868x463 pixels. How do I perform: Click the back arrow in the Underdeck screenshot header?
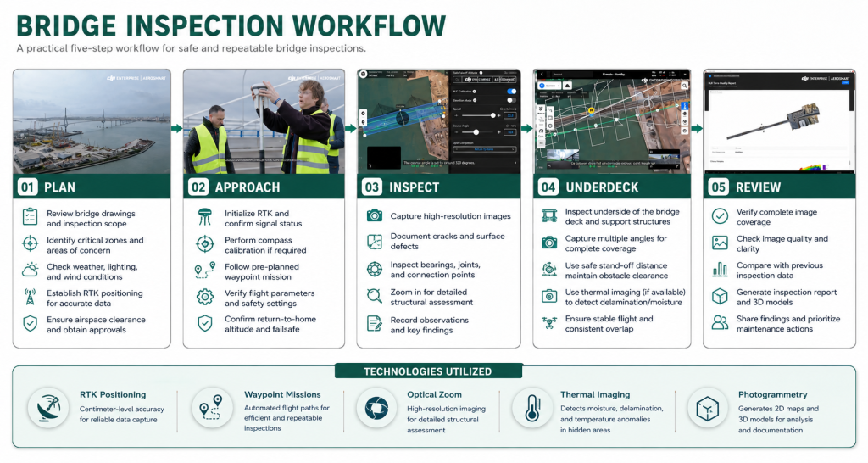pyautogui.click(x=542, y=75)
